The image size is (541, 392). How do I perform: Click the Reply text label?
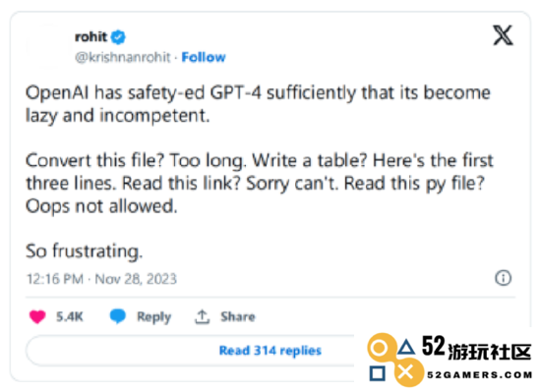[153, 317]
